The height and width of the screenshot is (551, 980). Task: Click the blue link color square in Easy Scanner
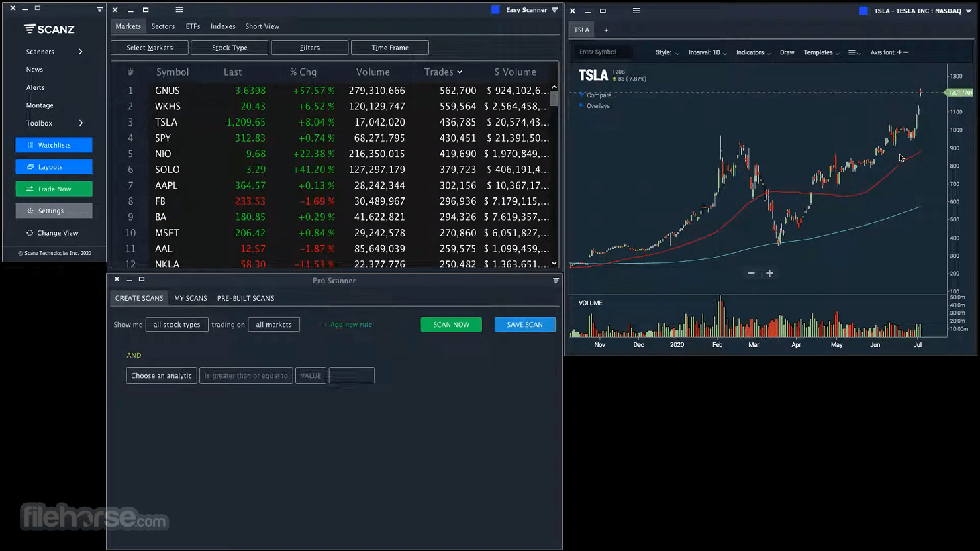point(495,10)
